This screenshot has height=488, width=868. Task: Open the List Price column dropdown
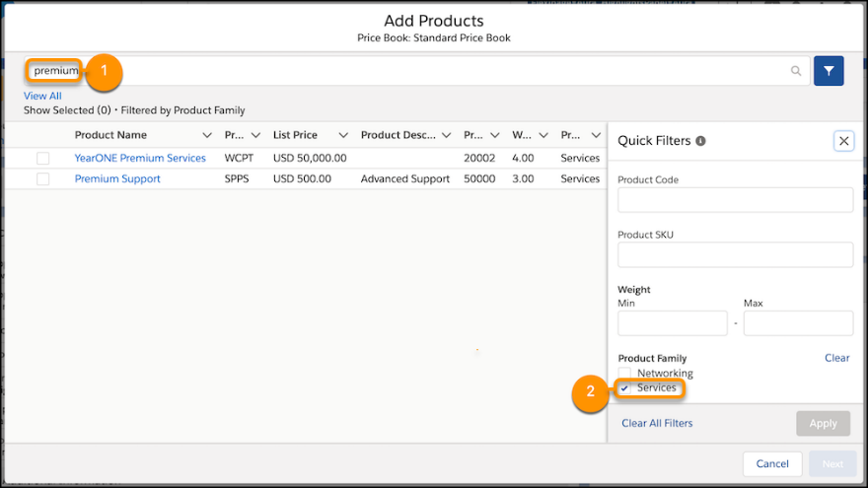pos(343,135)
